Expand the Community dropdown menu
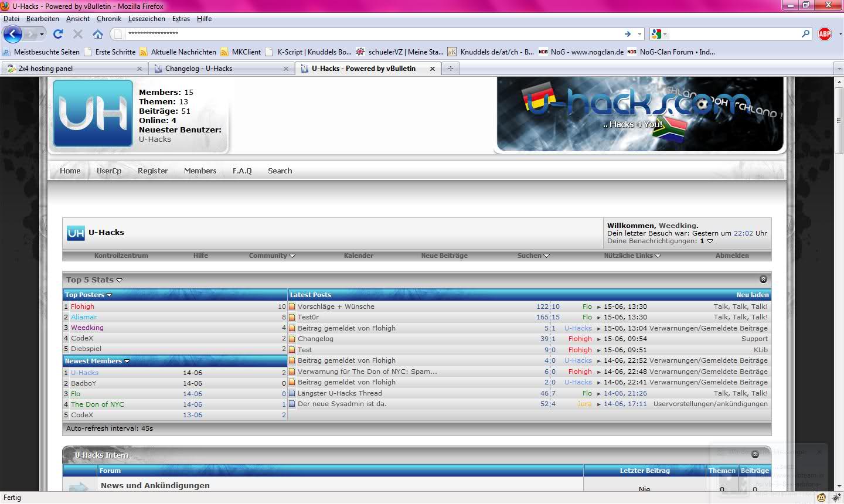The height and width of the screenshot is (504, 844). 272,256
